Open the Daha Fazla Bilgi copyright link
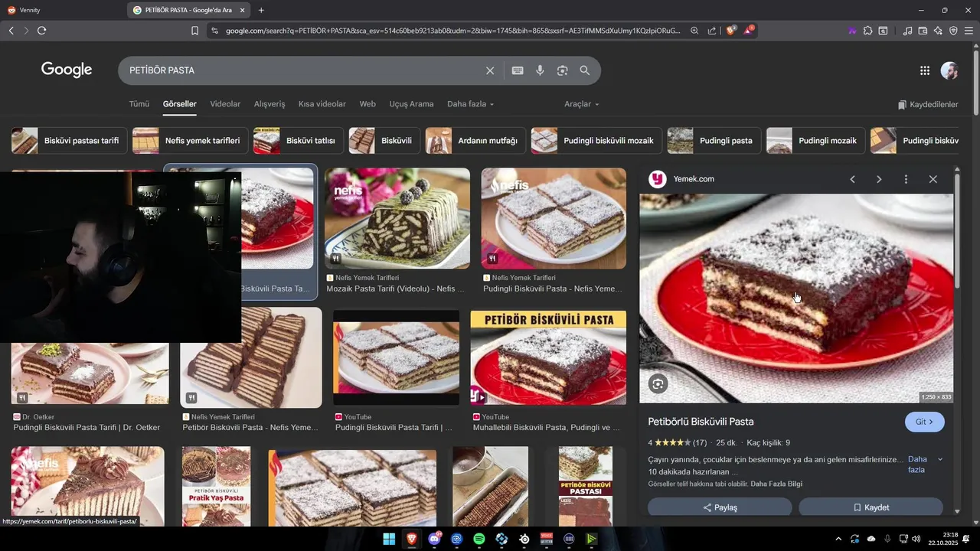980x551 pixels. pyautogui.click(x=776, y=484)
